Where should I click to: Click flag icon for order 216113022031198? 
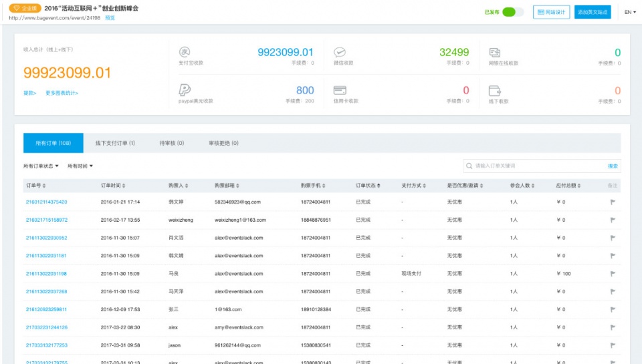point(613,274)
